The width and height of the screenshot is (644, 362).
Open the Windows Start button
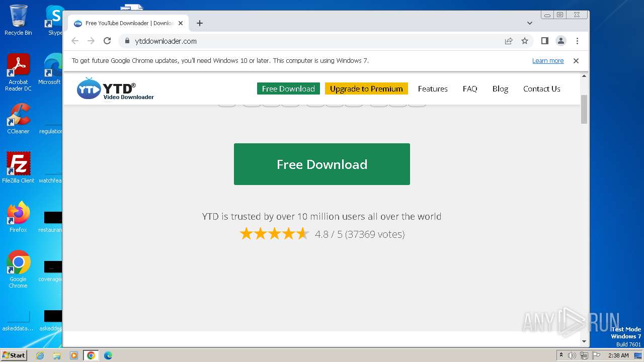click(14, 355)
